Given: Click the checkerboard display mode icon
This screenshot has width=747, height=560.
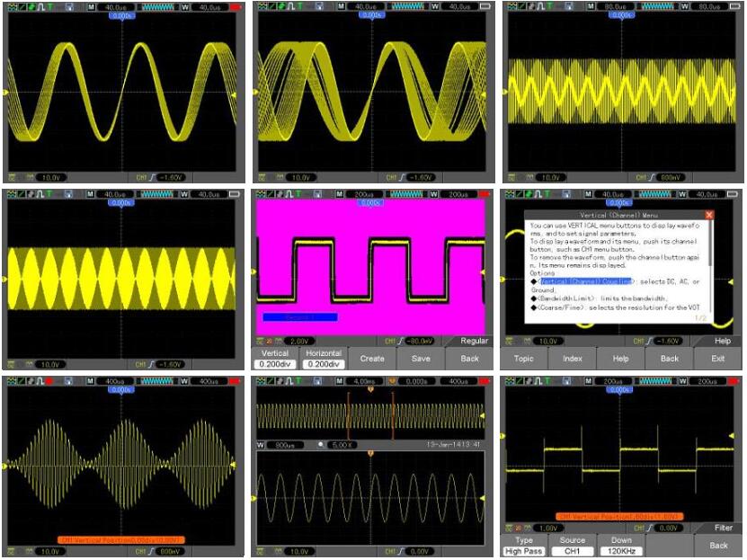Looking at the screenshot, I should 12,6.
